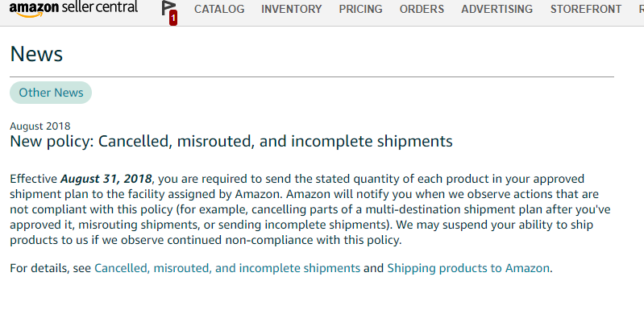Open the INVENTORY menu
Screen dimensions: 644x314
tap(292, 9)
